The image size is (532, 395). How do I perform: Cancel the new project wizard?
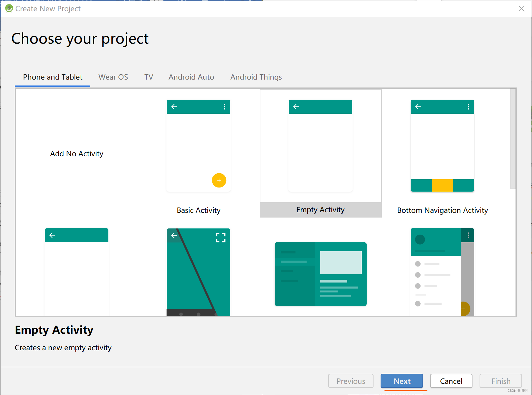pos(451,381)
